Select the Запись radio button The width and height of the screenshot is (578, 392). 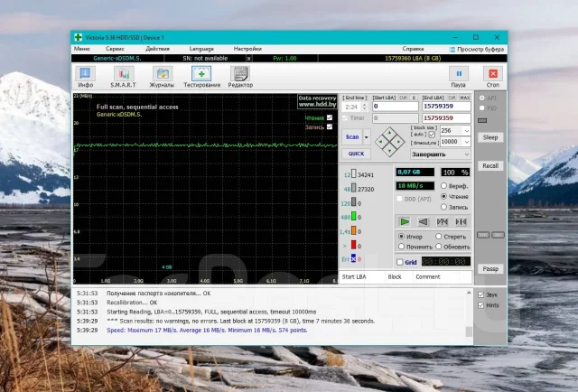click(443, 207)
